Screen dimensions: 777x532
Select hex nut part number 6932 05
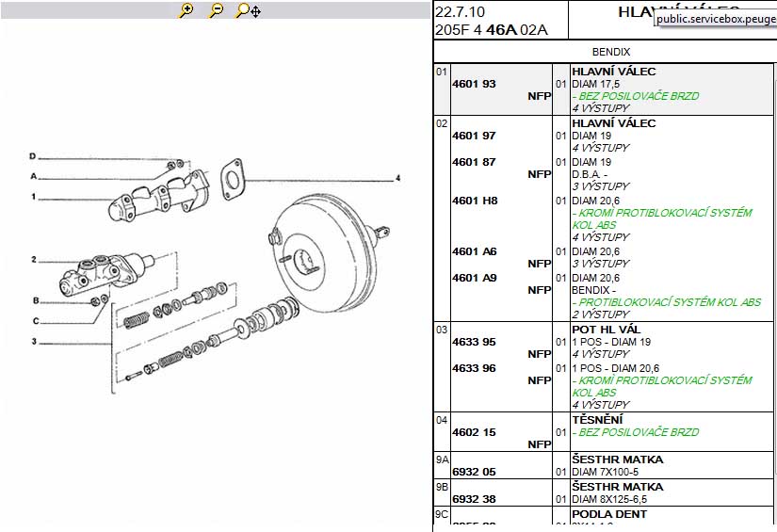474,472
